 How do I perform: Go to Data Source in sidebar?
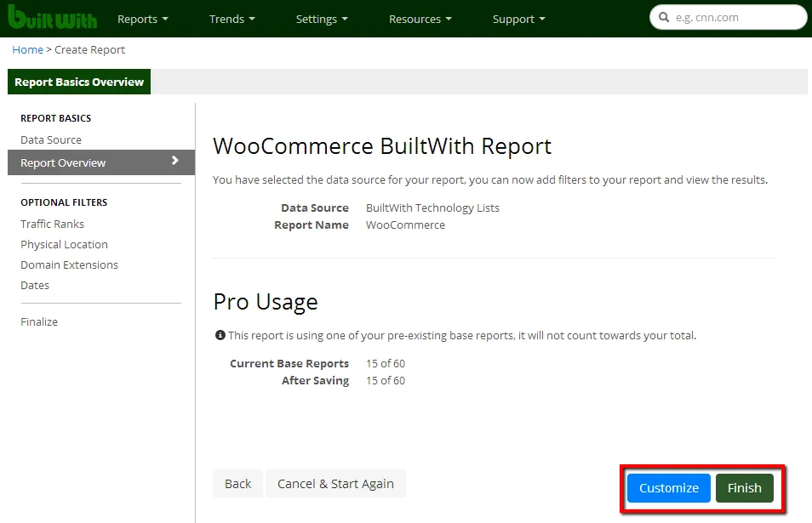point(51,140)
